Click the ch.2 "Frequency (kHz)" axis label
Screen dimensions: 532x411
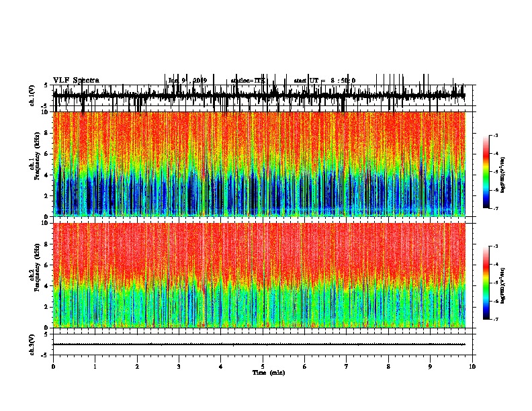pos(37,266)
